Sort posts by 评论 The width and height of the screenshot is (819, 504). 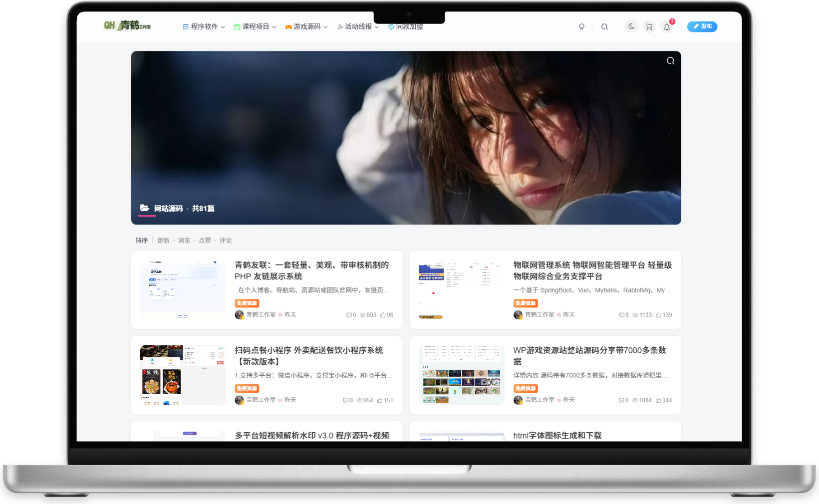pyautogui.click(x=226, y=241)
